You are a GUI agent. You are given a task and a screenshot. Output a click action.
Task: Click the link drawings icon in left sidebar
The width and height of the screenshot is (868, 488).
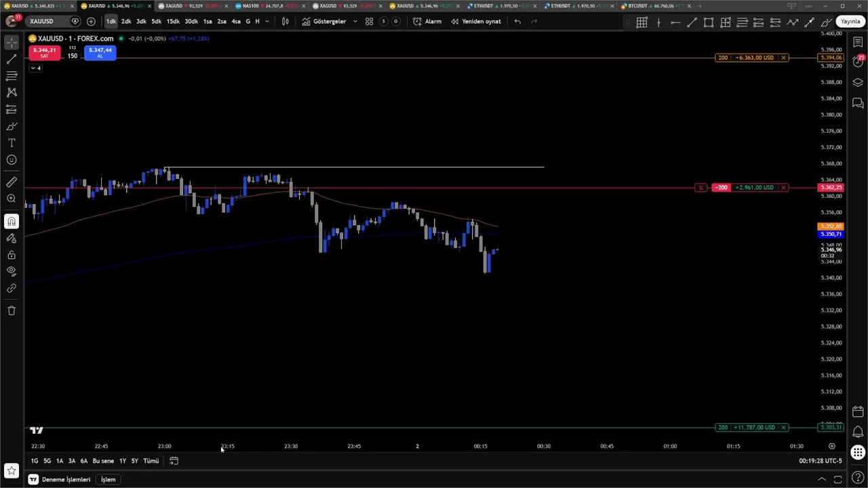[12, 288]
